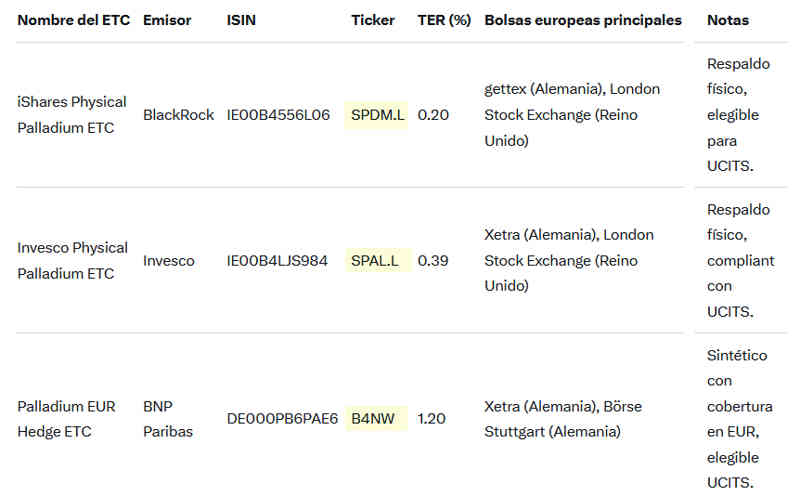800x496 pixels.
Task: Click the ISIN code IE00B4LJS984
Action: (277, 261)
